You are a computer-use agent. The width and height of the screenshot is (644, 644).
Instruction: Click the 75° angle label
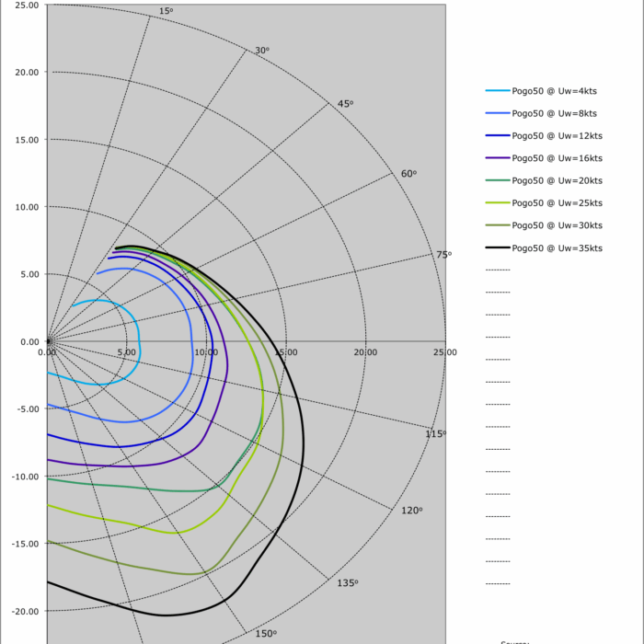[x=443, y=255]
